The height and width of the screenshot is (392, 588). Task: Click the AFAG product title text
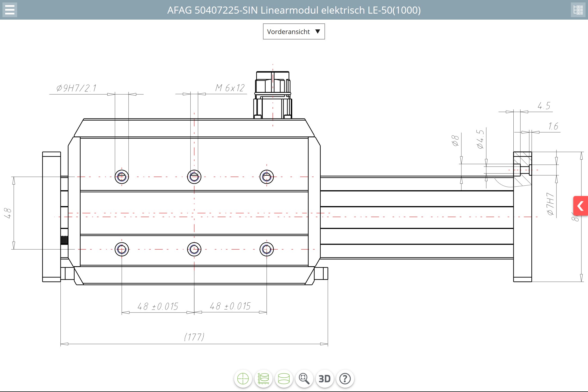294,10
